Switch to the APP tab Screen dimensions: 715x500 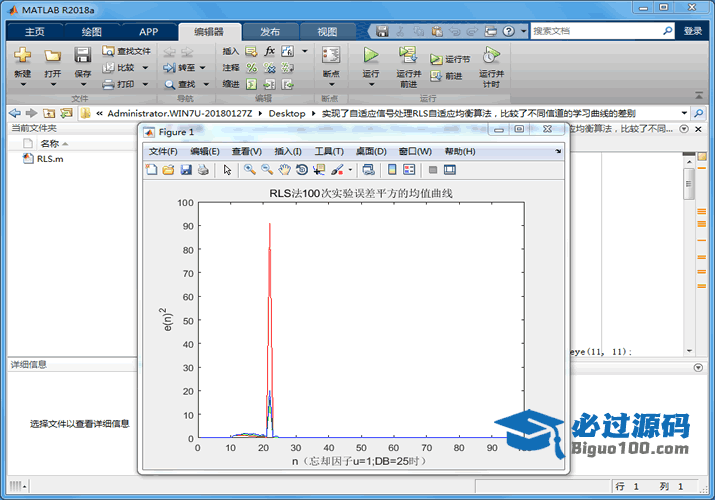tap(148, 31)
